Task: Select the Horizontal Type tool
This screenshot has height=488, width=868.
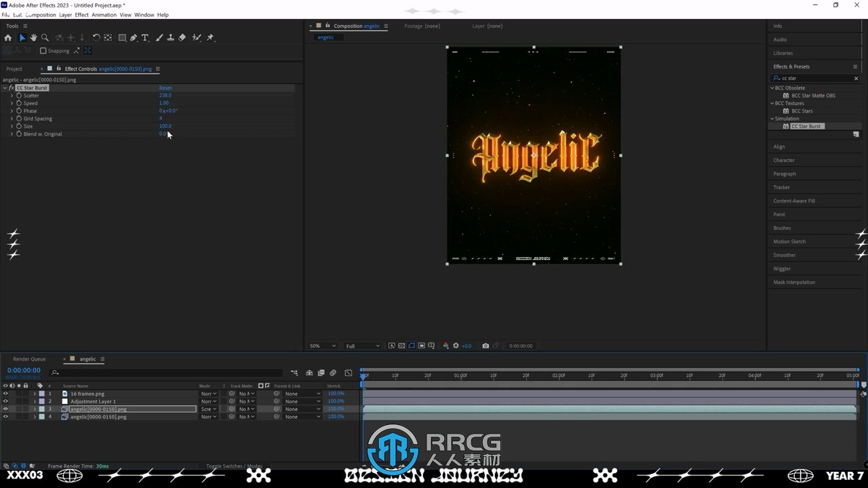Action: click(x=145, y=38)
